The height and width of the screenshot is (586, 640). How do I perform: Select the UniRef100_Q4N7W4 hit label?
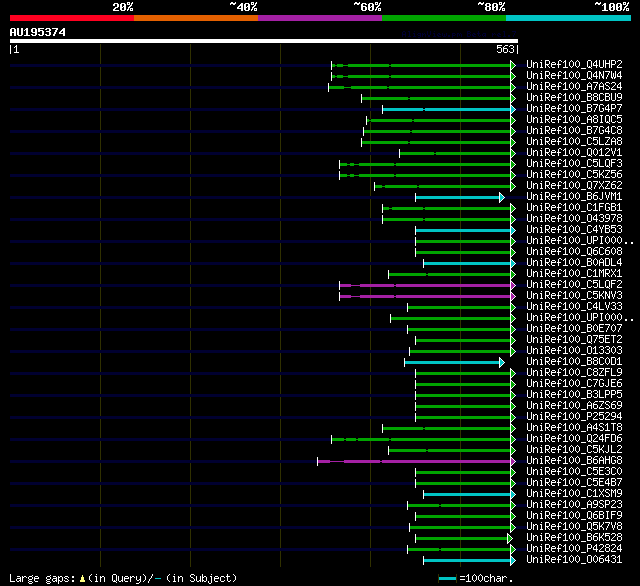[x=574, y=75]
